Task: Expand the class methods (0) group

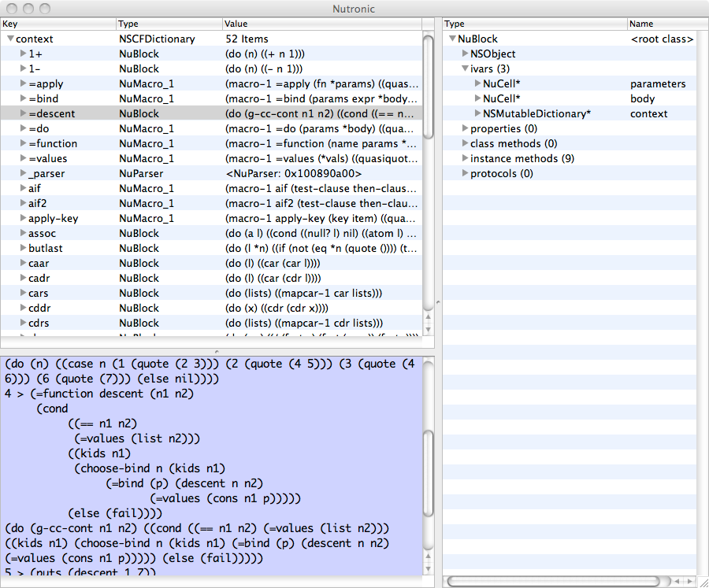Action: 465,143
